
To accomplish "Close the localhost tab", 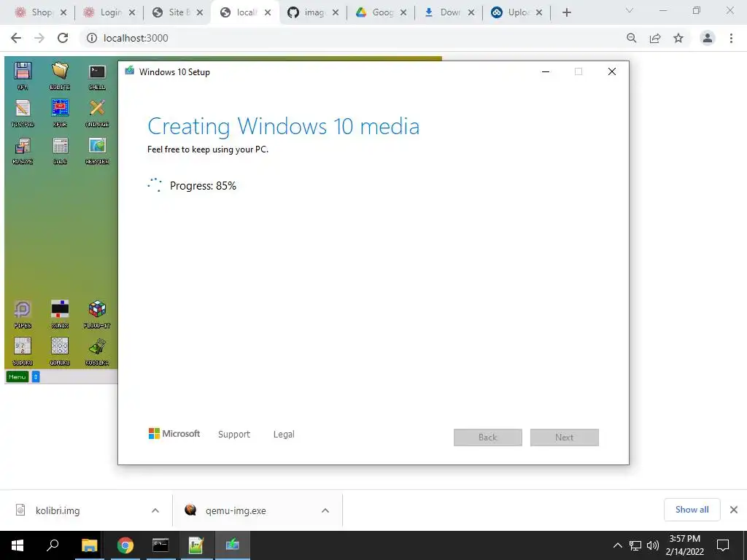I will point(268,12).
